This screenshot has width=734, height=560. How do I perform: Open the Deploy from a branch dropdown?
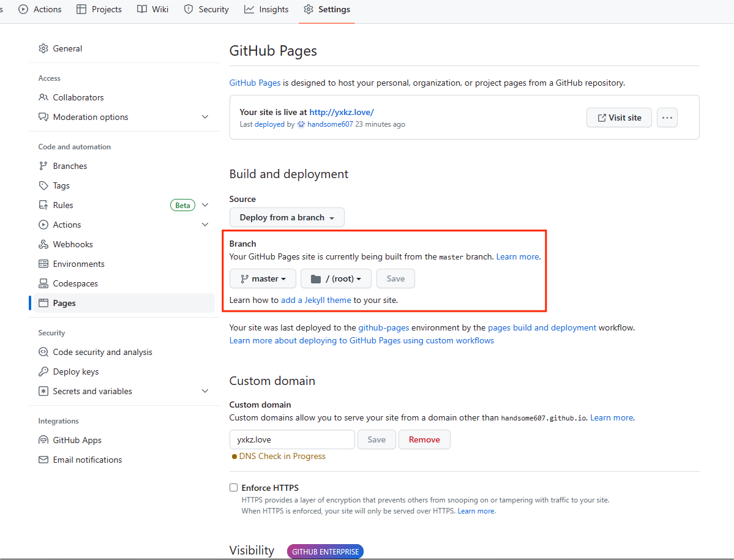point(286,217)
